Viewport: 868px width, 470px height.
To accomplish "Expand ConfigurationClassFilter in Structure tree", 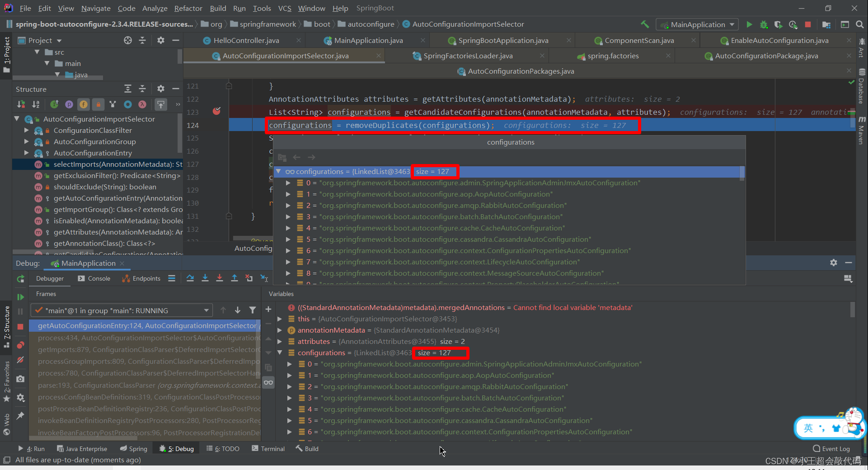I will [x=26, y=130].
